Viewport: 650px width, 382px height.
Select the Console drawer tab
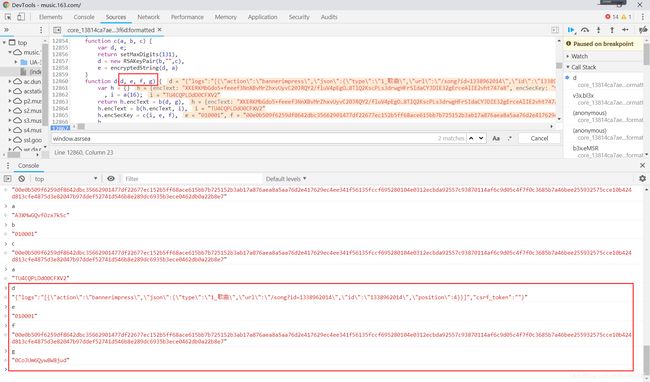28,166
